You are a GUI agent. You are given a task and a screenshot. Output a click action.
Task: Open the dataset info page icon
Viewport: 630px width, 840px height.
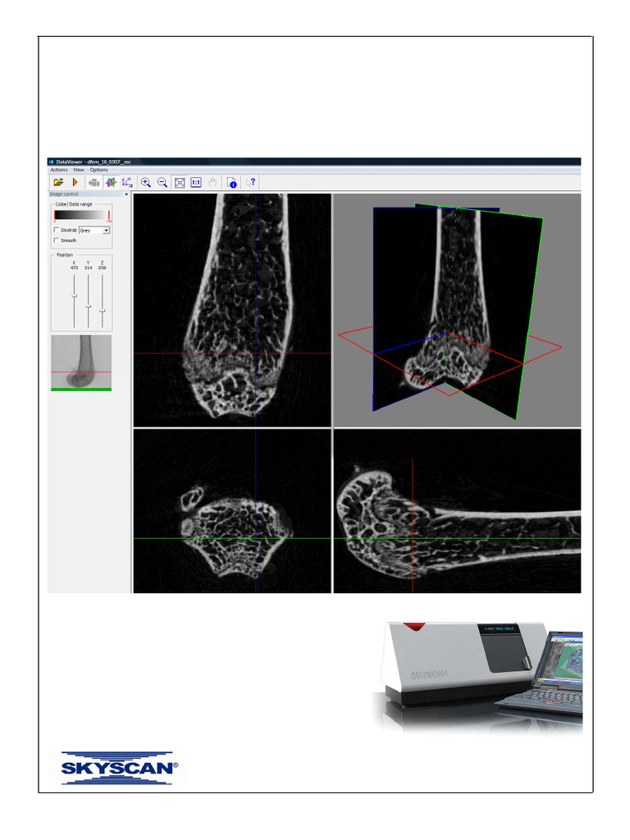pos(231,183)
